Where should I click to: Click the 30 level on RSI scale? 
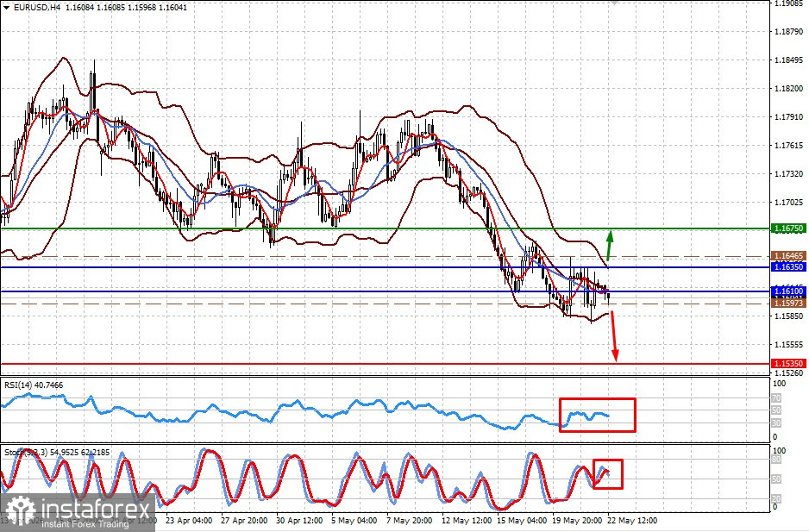coord(776,423)
